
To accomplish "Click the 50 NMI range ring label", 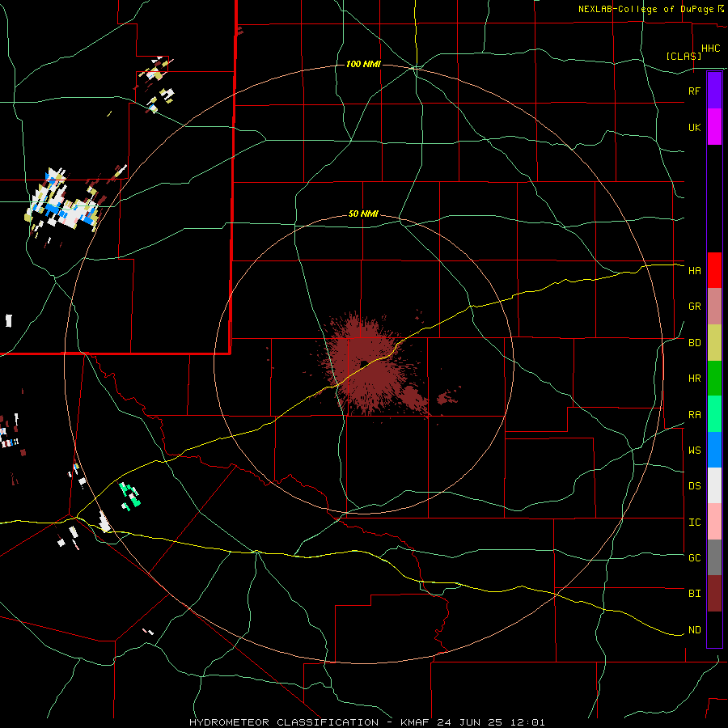I will tap(363, 214).
